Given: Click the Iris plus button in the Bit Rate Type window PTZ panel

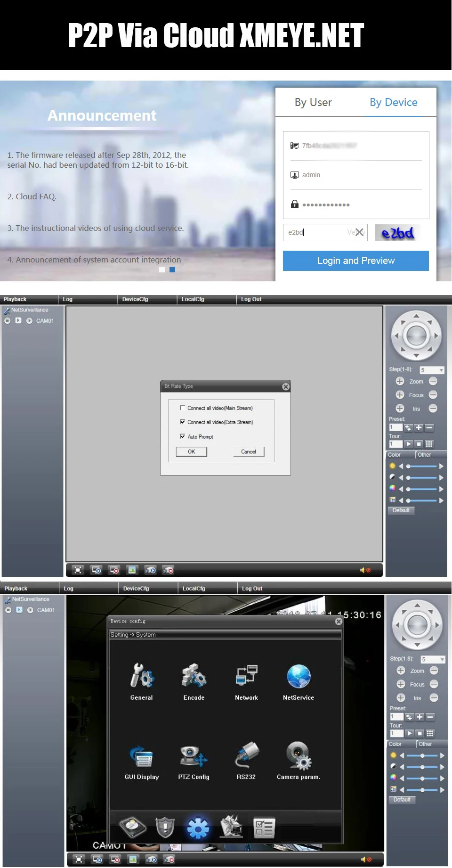Looking at the screenshot, I should [400, 408].
